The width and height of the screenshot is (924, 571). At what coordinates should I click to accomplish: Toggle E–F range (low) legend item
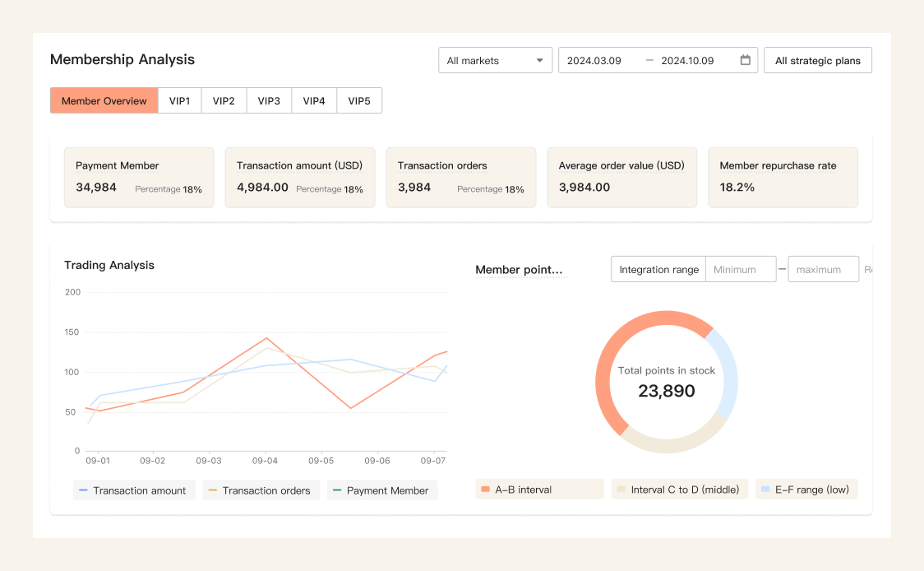806,490
